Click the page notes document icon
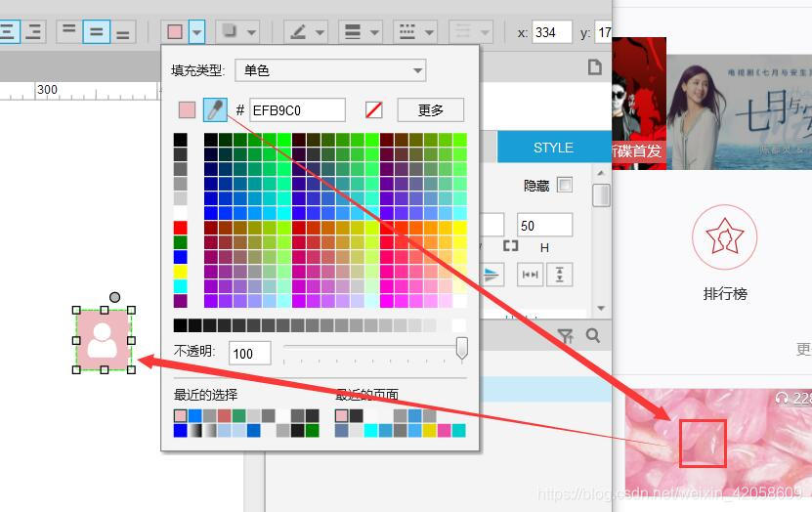 [595, 67]
